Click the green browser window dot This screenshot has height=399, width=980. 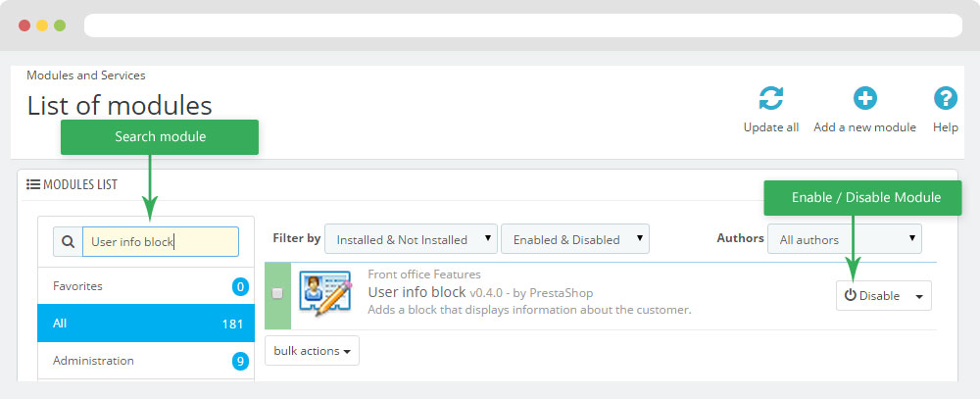pyautogui.click(x=60, y=25)
